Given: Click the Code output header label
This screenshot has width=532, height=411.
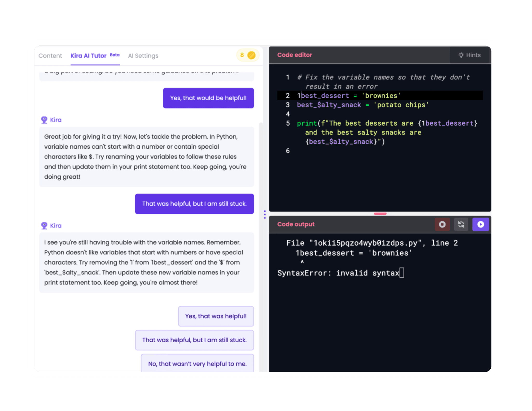Looking at the screenshot, I should [x=296, y=224].
